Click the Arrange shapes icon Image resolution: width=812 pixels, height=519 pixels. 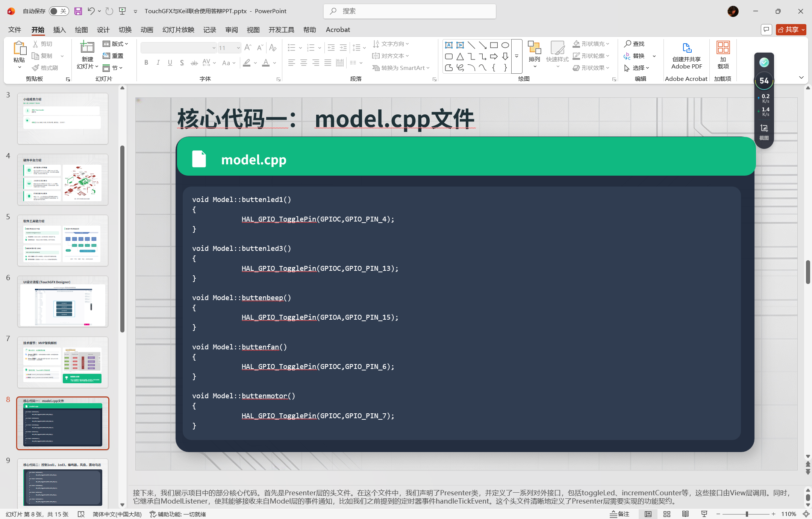[x=534, y=48]
